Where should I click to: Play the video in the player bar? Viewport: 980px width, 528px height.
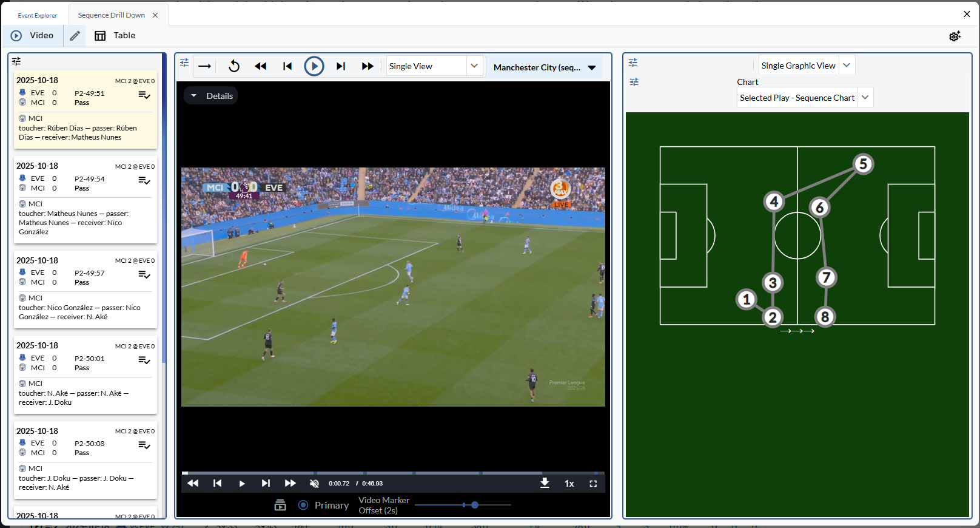pyautogui.click(x=242, y=483)
